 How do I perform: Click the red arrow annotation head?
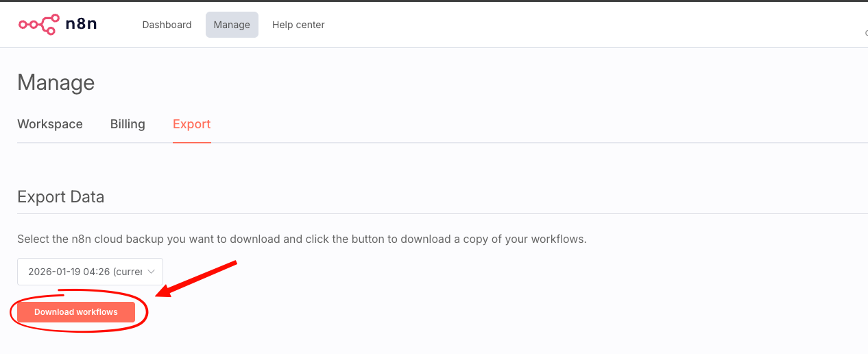point(165,292)
